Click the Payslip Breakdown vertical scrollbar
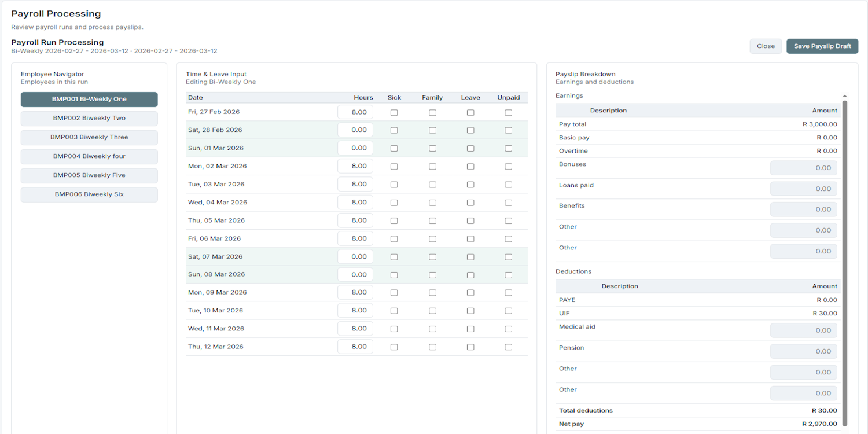This screenshot has height=434, width=868. (845, 260)
